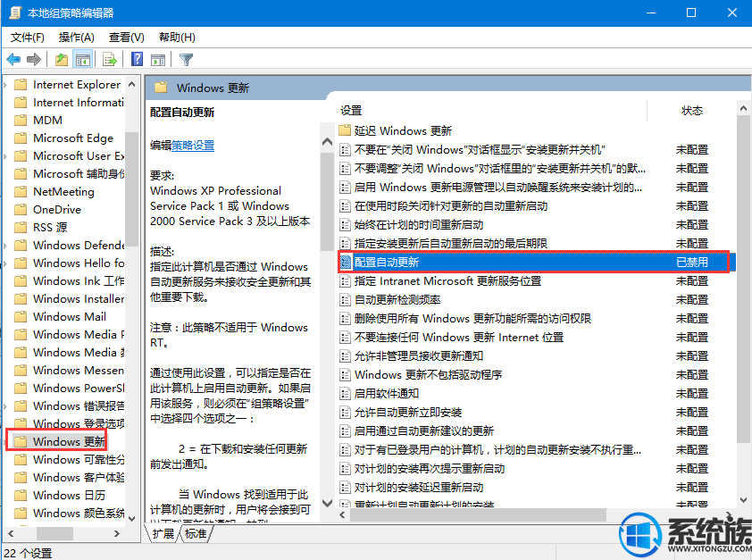Image resolution: width=752 pixels, height=560 pixels.
Task: Expand the Windows 错误报告 tree node
Action: coord(5,406)
